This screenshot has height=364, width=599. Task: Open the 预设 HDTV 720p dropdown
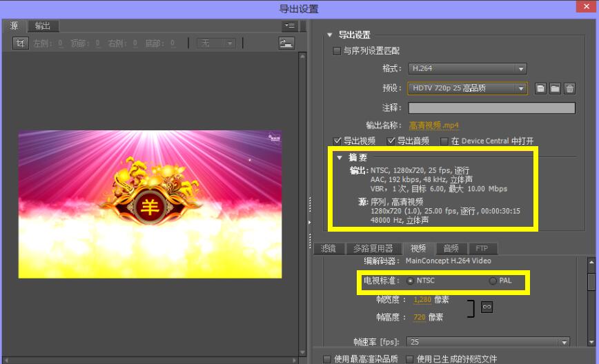pyautogui.click(x=467, y=88)
